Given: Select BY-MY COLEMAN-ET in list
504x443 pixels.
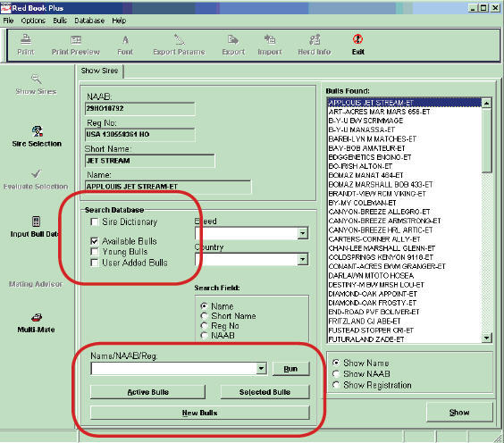Looking at the screenshot, I should (404, 203).
